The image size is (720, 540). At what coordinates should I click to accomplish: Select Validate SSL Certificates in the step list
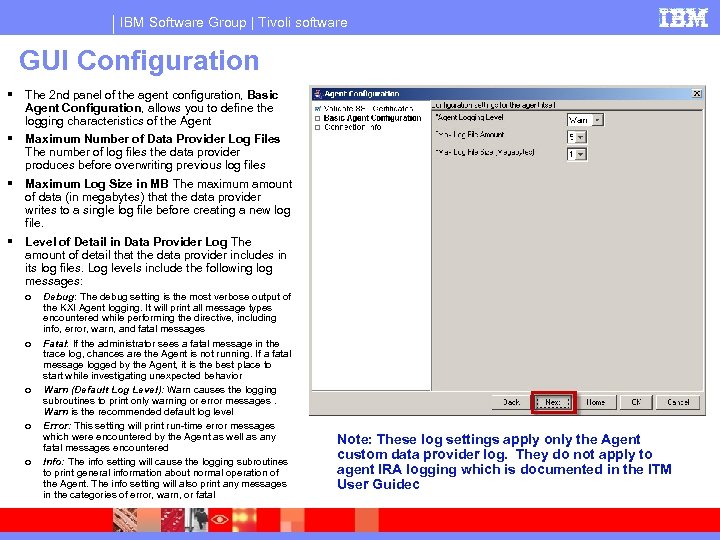pyautogui.click(x=368, y=109)
